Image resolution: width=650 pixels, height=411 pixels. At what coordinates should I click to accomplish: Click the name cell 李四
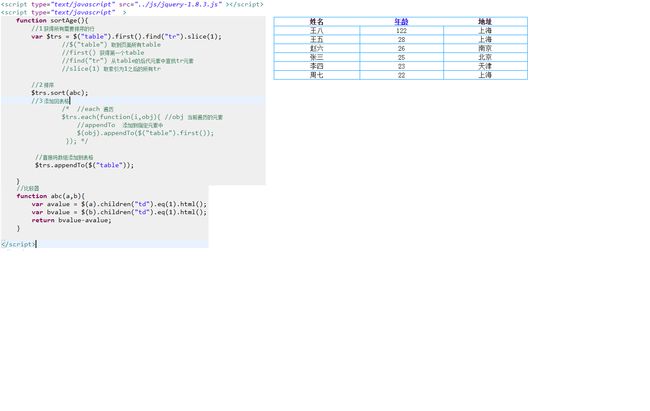317,66
